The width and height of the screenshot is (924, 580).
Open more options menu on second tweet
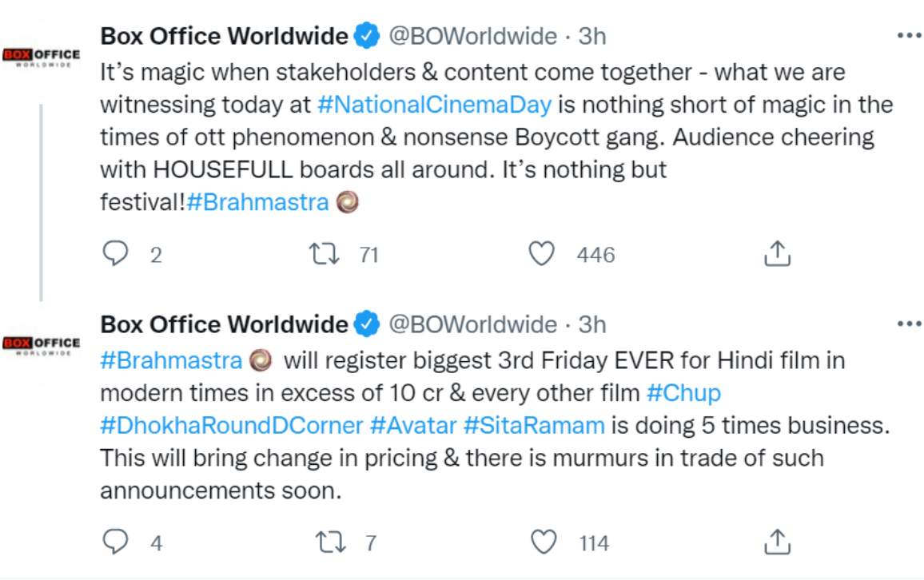point(909,324)
